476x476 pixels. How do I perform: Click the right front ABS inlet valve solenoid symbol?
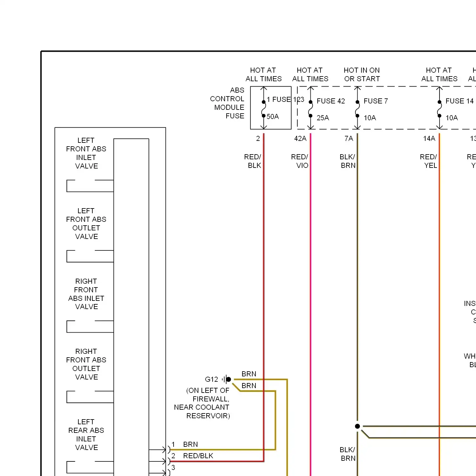[90, 327]
